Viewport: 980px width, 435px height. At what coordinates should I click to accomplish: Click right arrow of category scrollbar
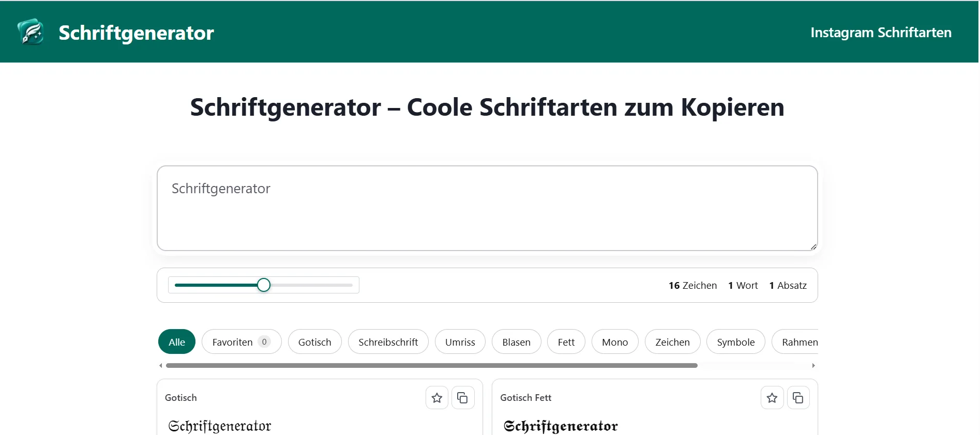point(813,365)
